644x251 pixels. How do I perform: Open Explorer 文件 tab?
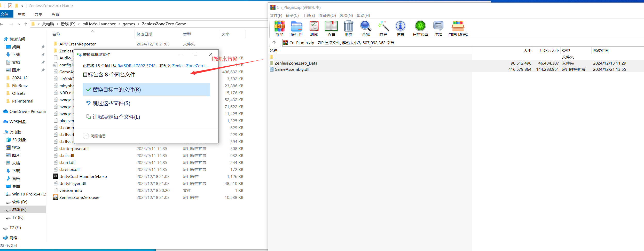(5, 14)
